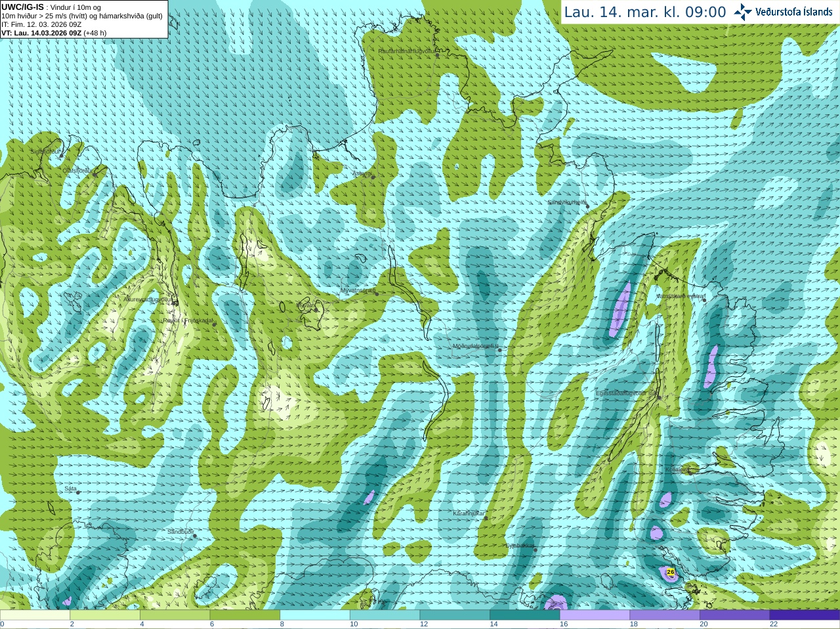Image resolution: width=840 pixels, height=629 pixels.
Task: Click the '22' legend scale number
Action: tap(774, 624)
